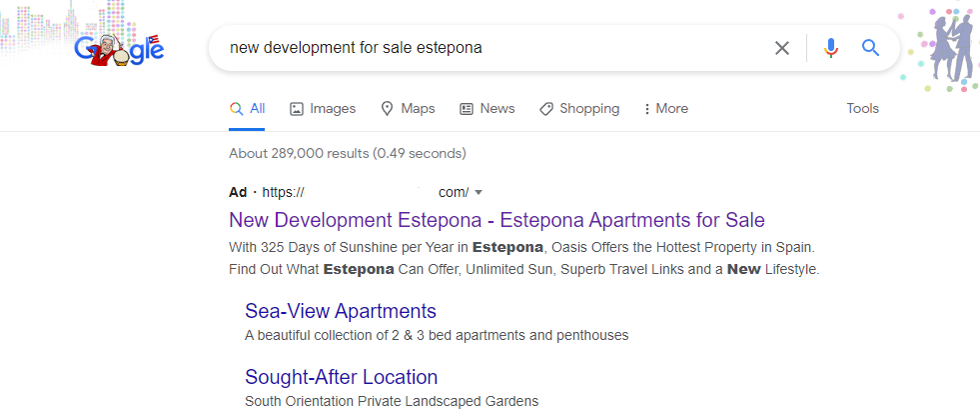Click the About 289,000 results text
Image resolution: width=980 pixels, height=417 pixels.
click(x=348, y=154)
